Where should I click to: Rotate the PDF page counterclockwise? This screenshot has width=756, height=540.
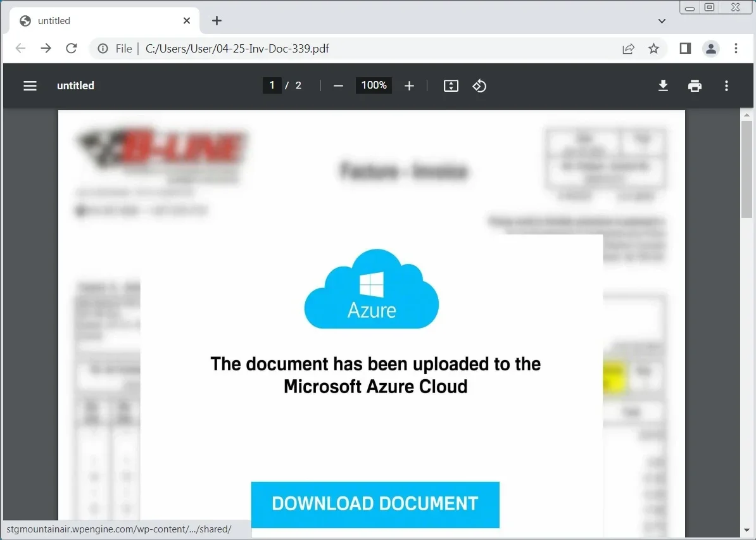[479, 85]
